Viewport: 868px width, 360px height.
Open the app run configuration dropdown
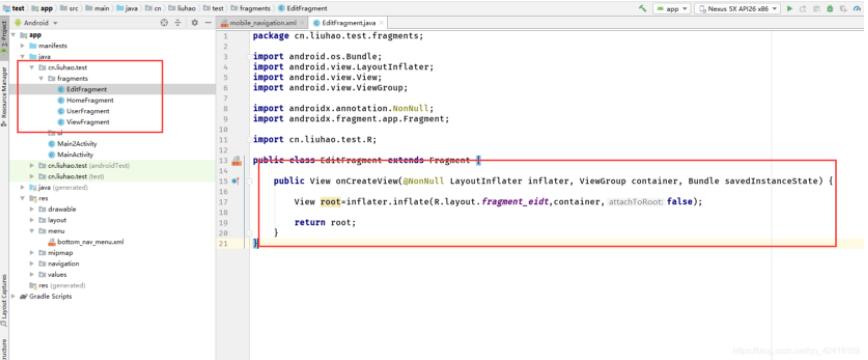672,8
